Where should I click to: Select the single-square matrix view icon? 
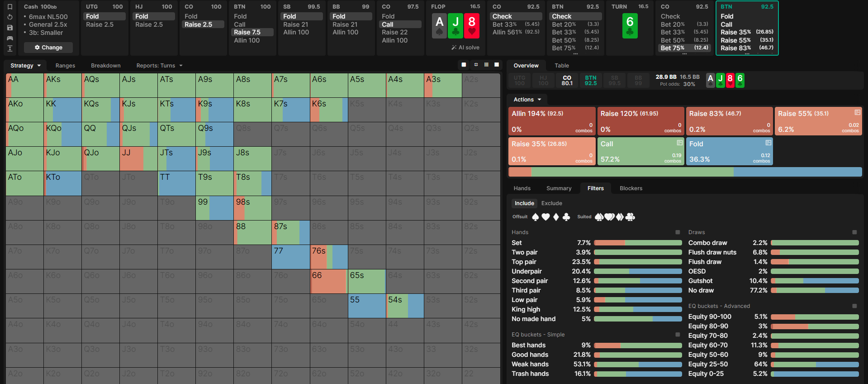click(464, 65)
